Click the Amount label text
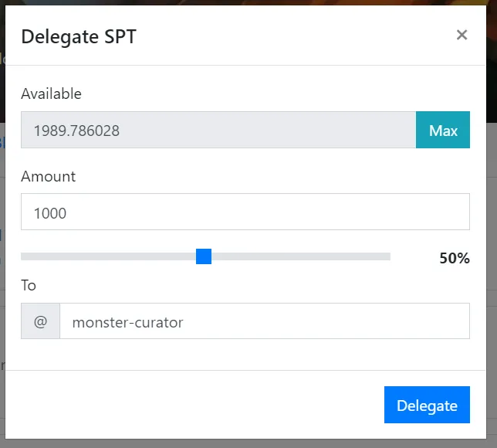 (48, 176)
